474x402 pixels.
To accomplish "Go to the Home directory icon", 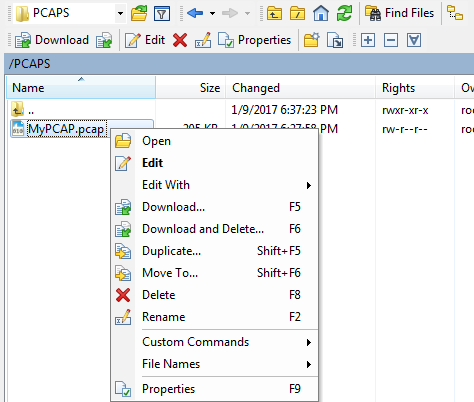I will tap(321, 13).
